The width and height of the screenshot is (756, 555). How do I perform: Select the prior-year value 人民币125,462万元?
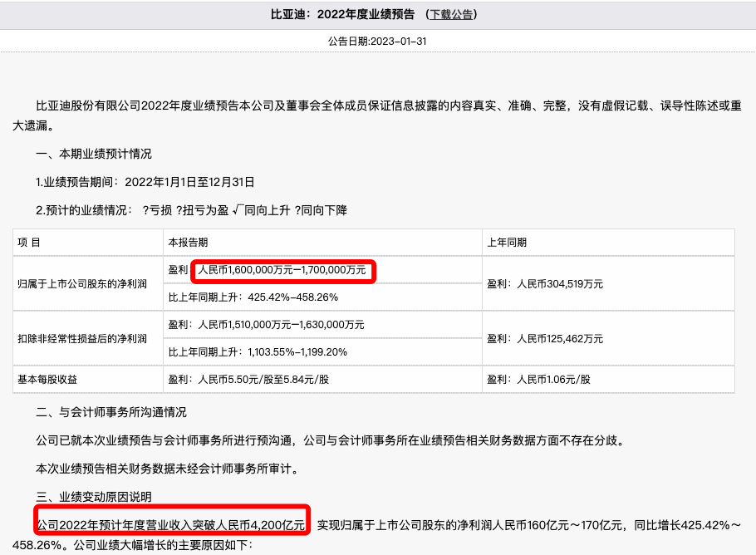click(560, 338)
